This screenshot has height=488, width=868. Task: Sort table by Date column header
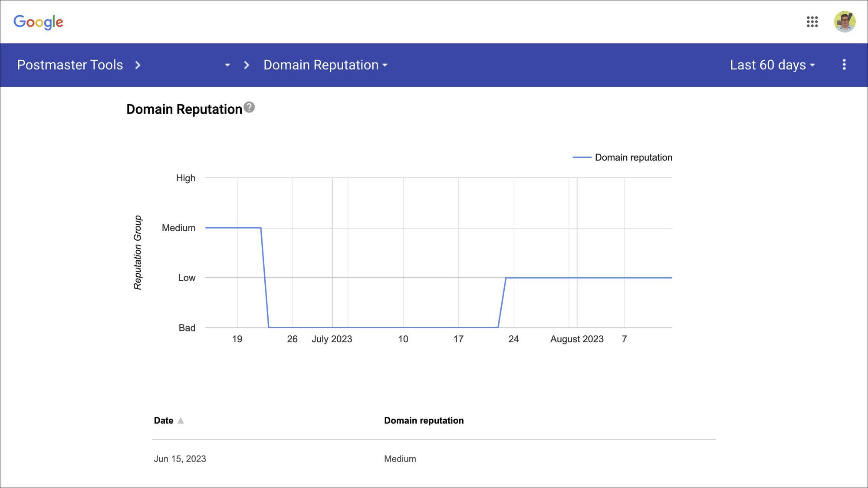164,420
